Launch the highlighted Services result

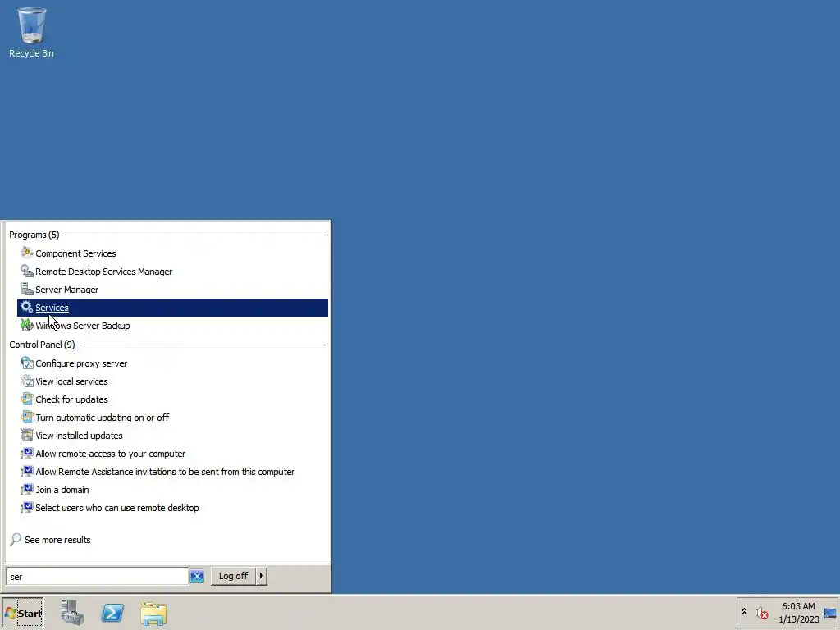pos(172,308)
